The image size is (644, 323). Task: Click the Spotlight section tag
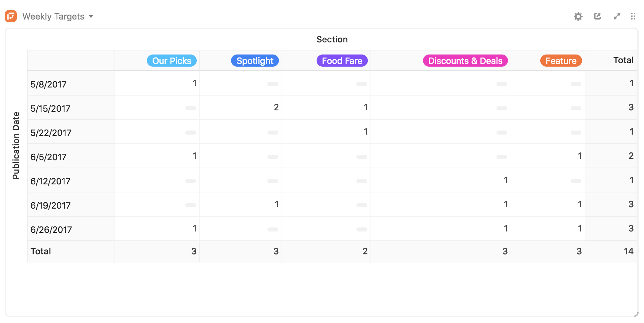(x=255, y=61)
